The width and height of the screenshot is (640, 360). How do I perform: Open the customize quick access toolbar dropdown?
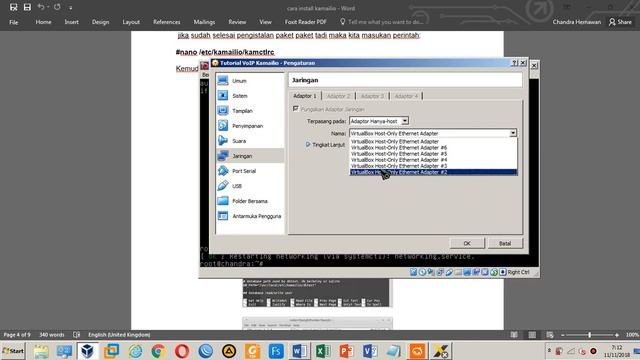coord(70,7)
